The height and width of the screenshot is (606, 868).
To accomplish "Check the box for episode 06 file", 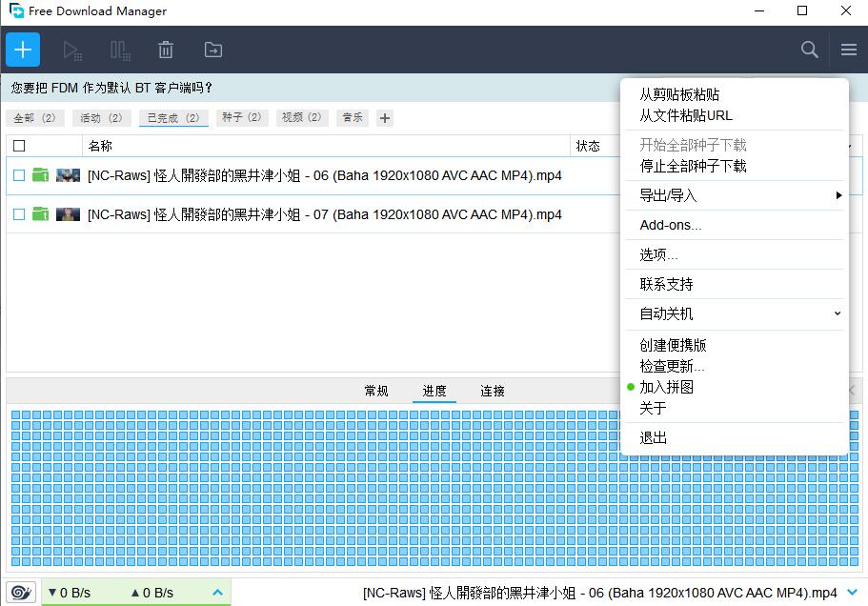I will (x=19, y=175).
